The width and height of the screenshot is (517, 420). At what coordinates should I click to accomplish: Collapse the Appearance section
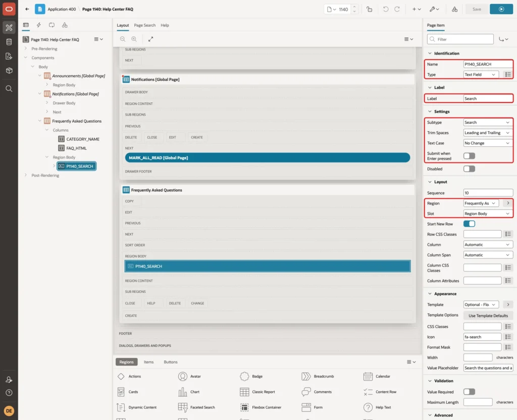(x=430, y=294)
